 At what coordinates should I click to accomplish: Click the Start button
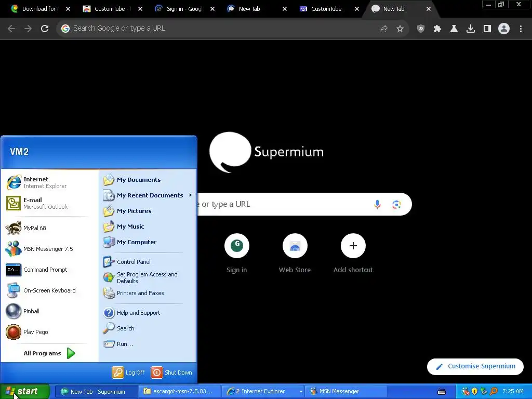click(x=24, y=392)
